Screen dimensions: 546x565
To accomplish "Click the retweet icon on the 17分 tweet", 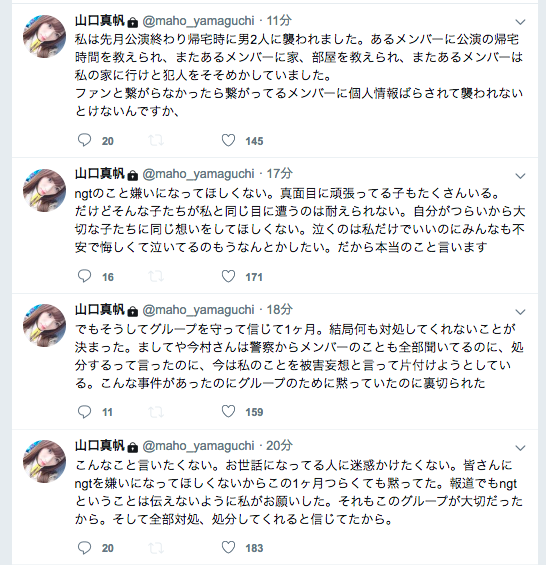I will 156,277.
